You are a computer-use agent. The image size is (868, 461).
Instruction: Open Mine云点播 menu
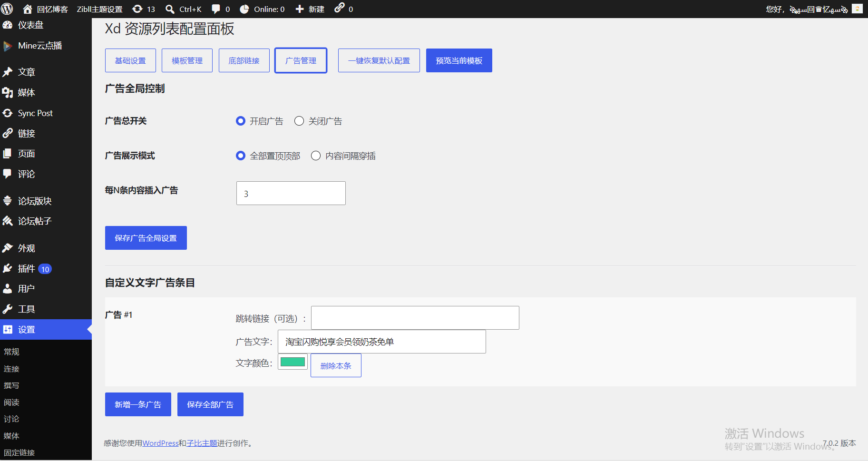coord(46,46)
